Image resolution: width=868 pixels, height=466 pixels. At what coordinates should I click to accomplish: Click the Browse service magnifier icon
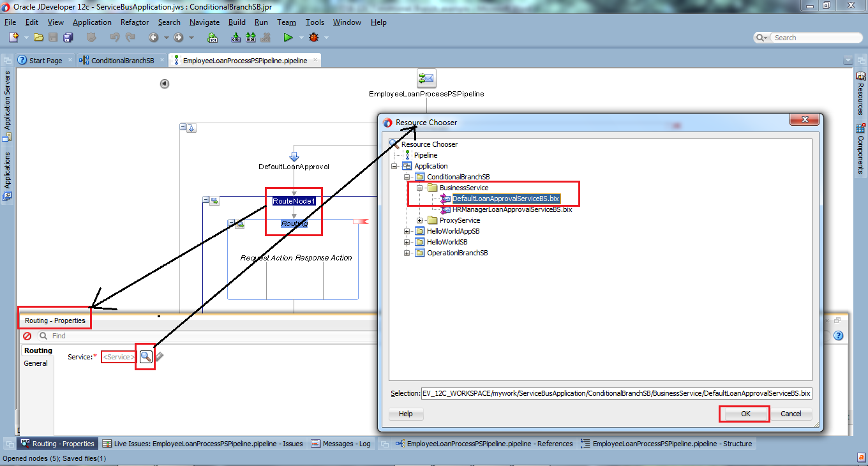(146, 356)
